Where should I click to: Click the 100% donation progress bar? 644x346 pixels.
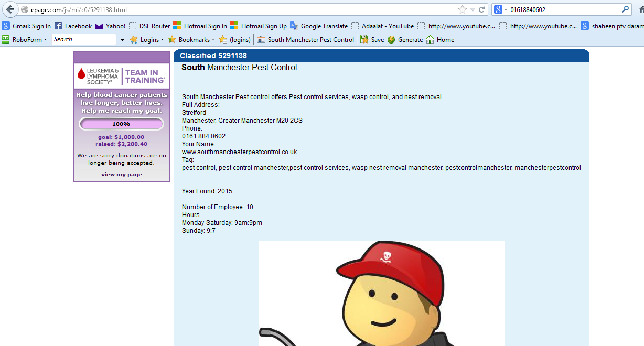pyautogui.click(x=121, y=124)
